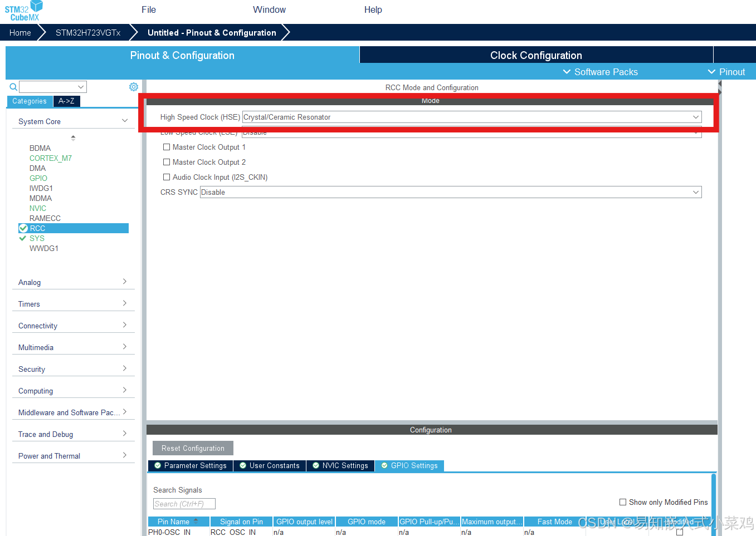Viewport: 756px width, 536px height.
Task: Open the Parameter Settings tab
Action: pyautogui.click(x=191, y=465)
